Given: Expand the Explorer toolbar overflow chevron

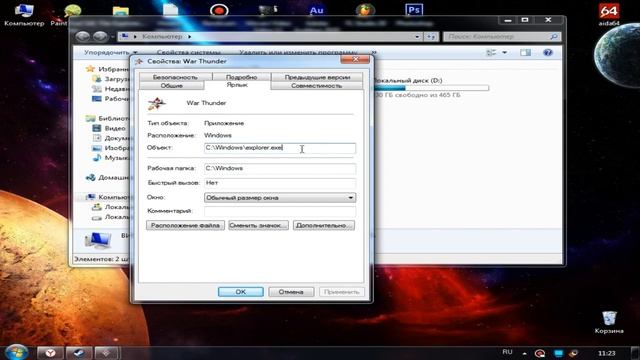Looking at the screenshot, I should (373, 53).
